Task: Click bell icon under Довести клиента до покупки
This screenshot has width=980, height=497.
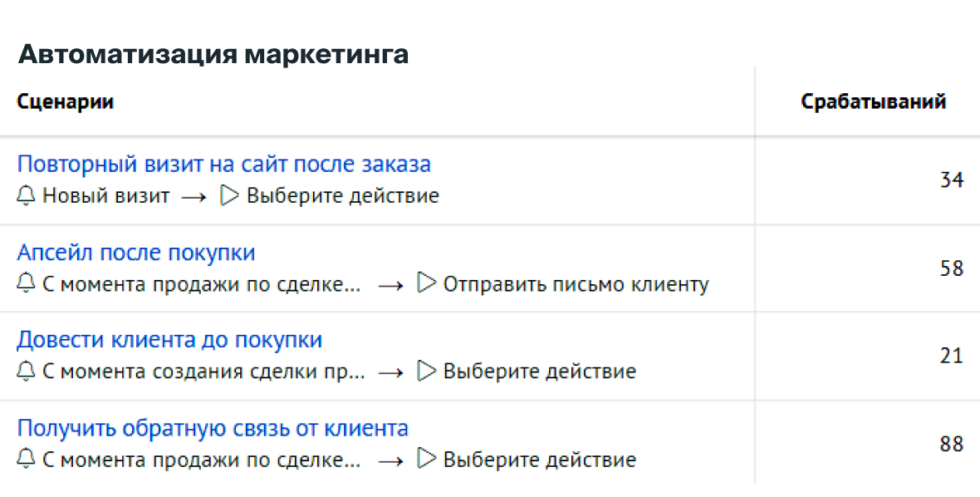Action: [x=26, y=372]
